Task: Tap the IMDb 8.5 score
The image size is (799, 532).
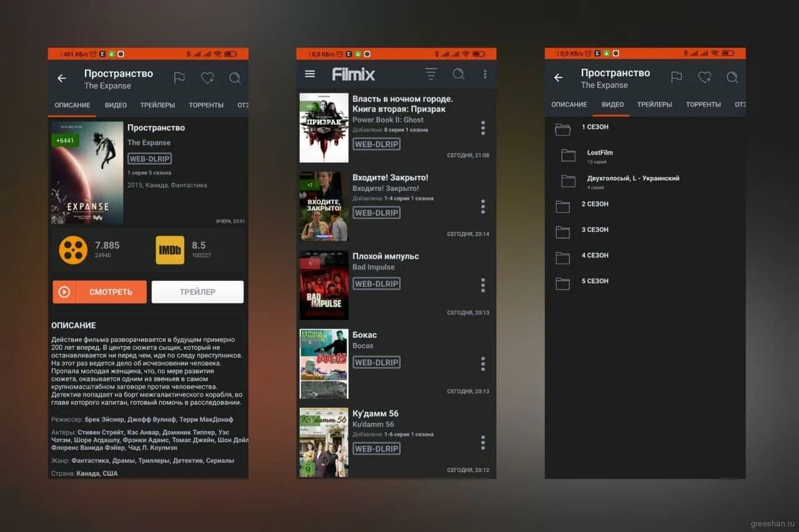Action: point(199,245)
